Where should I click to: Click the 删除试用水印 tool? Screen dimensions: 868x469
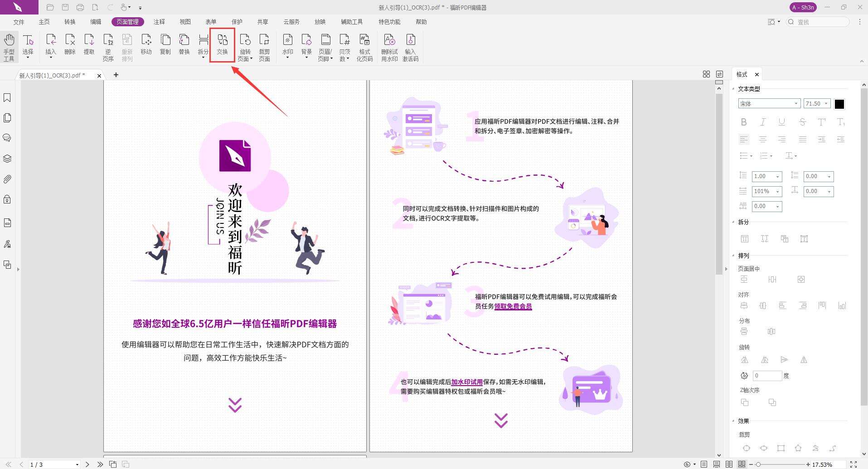pyautogui.click(x=389, y=45)
